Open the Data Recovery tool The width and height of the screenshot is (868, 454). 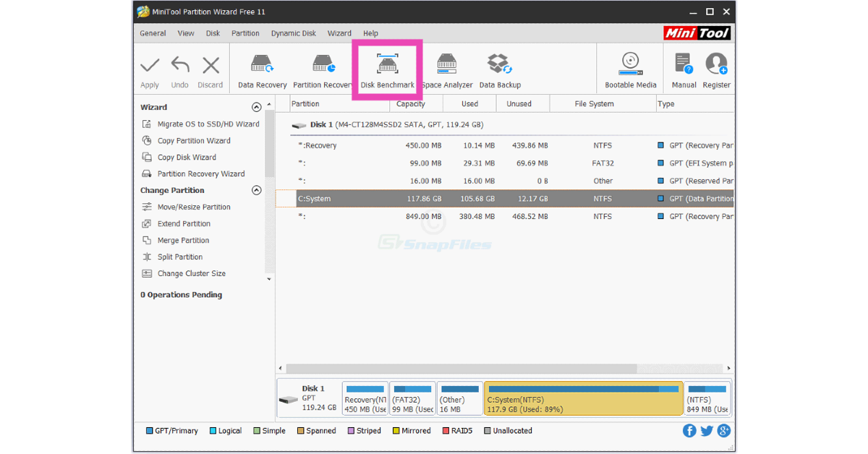coord(262,72)
